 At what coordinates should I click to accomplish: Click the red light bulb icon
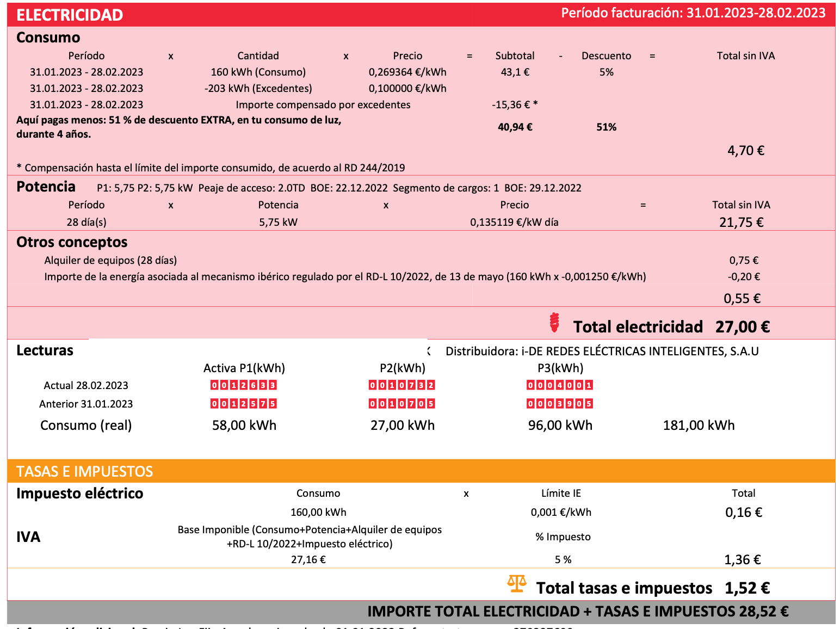[554, 322]
